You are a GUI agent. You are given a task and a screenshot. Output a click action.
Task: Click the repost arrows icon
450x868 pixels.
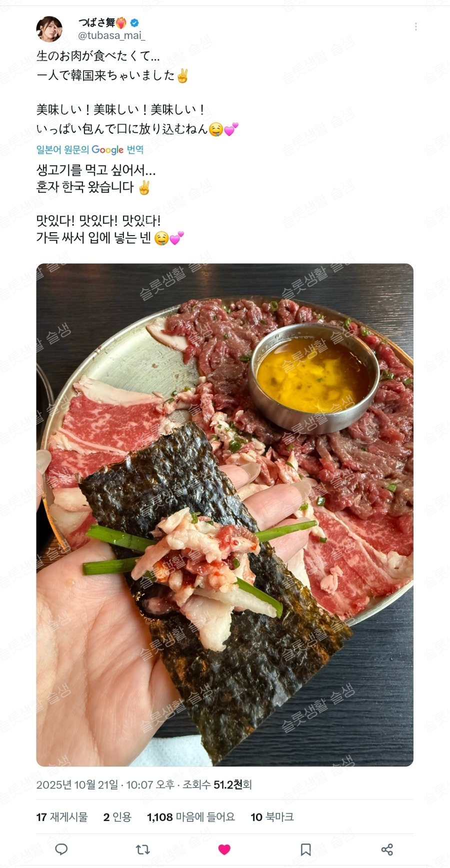pos(143,849)
